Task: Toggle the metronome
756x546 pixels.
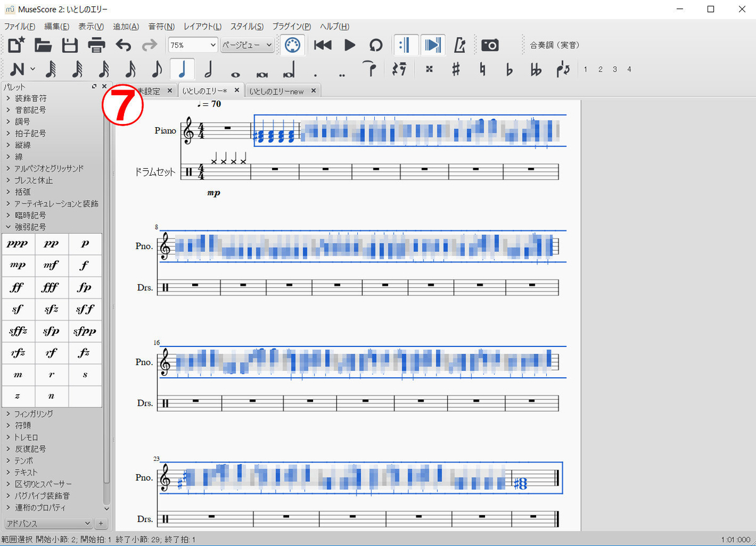Action: pos(460,45)
